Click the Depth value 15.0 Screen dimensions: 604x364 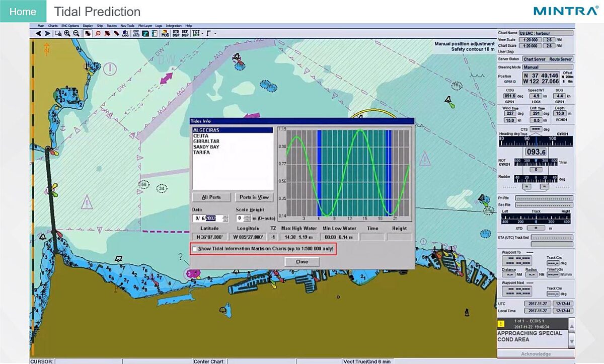[559, 114]
